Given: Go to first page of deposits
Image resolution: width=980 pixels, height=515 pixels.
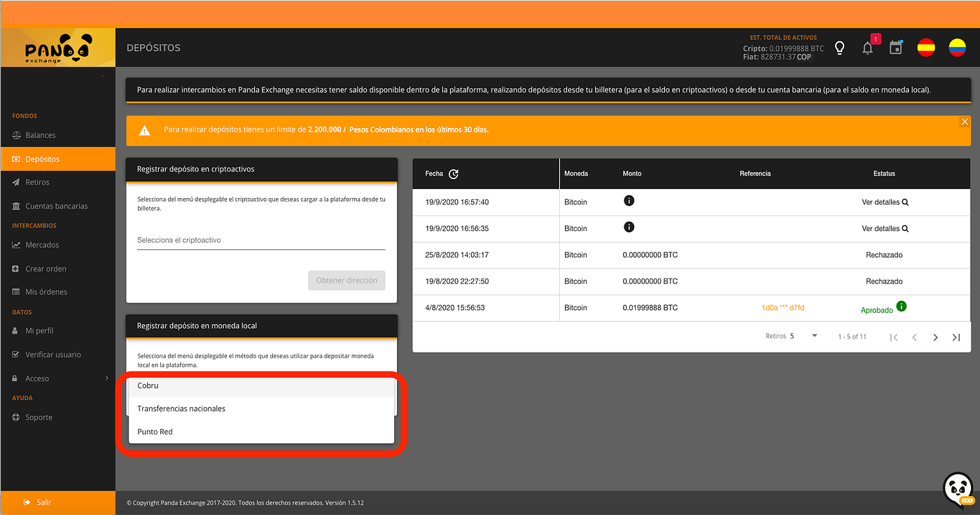Looking at the screenshot, I should [894, 337].
